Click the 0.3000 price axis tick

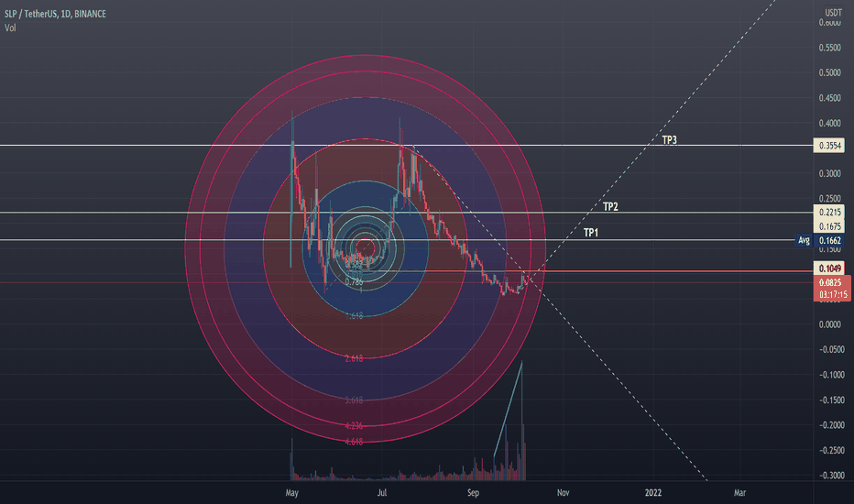(830, 173)
